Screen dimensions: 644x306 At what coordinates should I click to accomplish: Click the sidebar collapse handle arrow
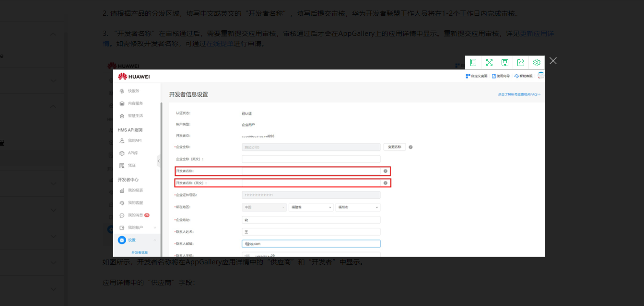(159, 161)
